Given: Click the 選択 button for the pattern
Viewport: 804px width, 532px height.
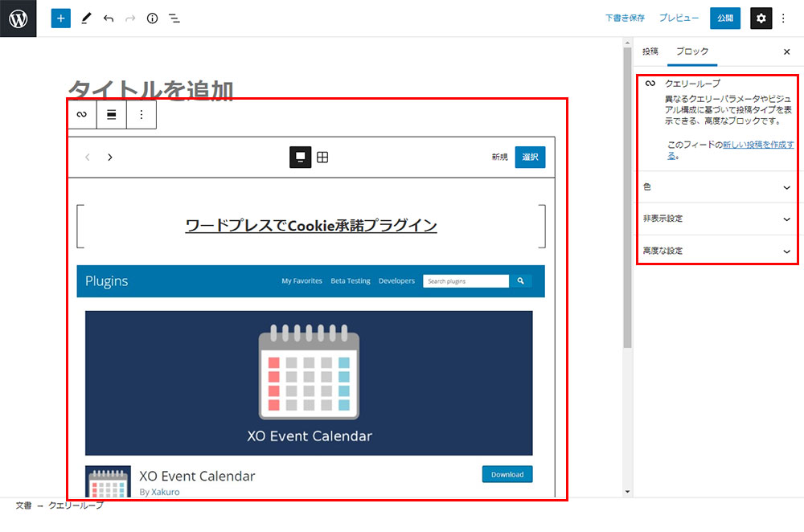Looking at the screenshot, I should (530, 158).
